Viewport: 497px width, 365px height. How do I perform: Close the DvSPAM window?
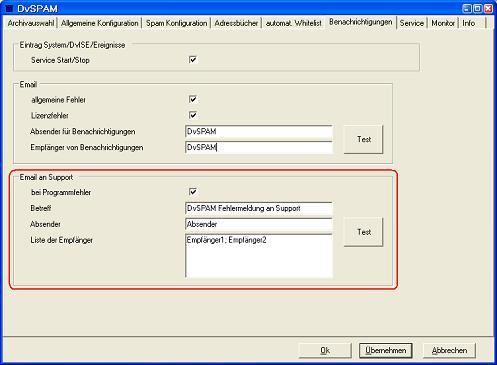(488, 8)
